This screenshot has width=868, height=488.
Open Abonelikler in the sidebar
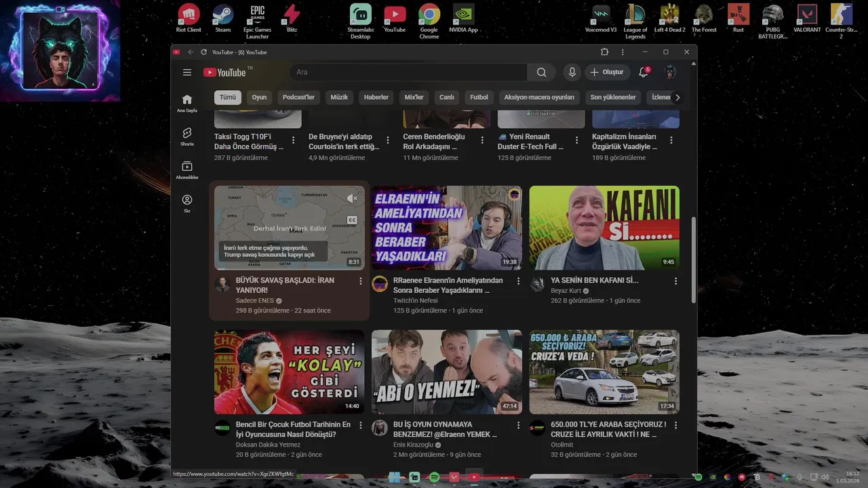(x=187, y=170)
